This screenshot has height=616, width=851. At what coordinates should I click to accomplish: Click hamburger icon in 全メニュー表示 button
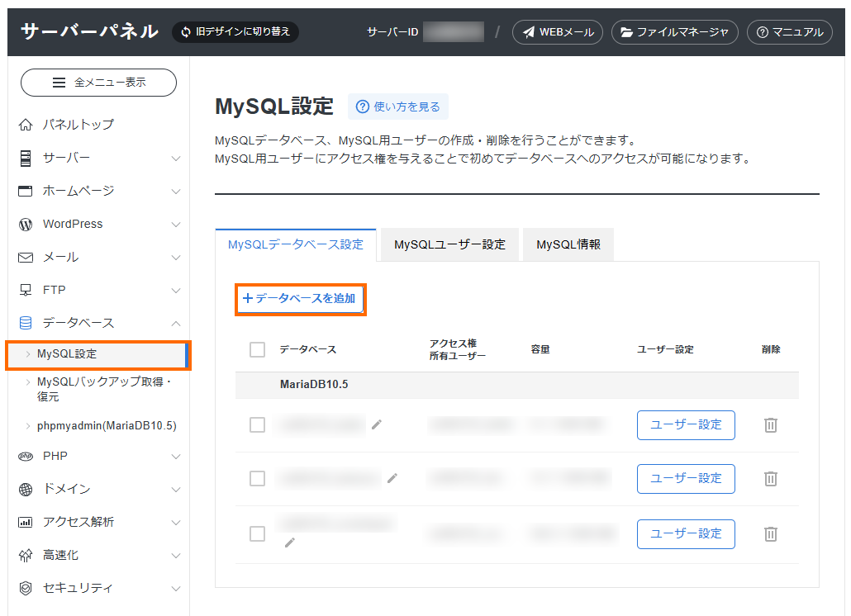coord(59,83)
